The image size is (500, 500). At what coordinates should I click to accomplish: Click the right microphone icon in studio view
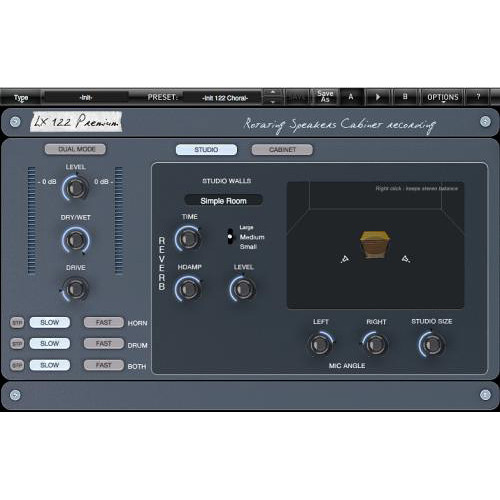(405, 258)
